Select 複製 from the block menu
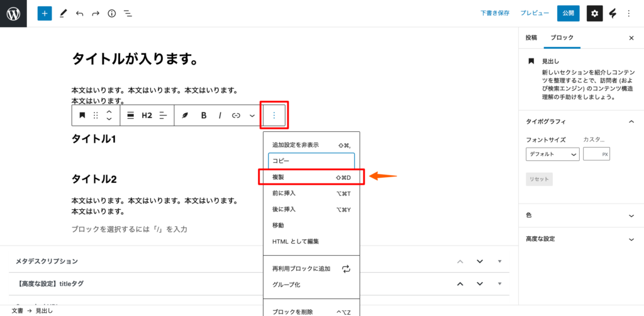 (311, 177)
